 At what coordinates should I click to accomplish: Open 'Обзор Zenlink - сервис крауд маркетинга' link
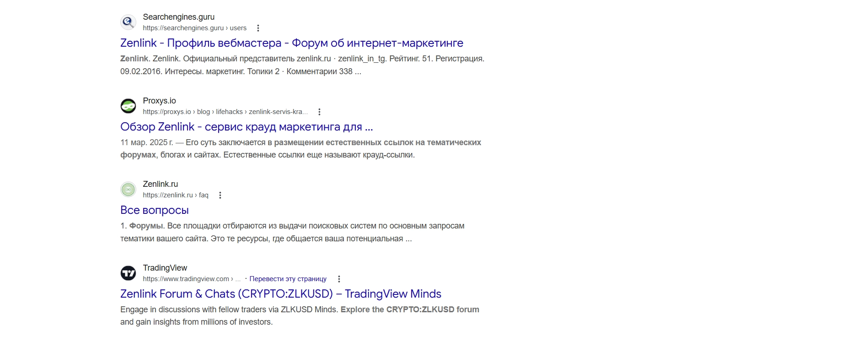(x=246, y=127)
